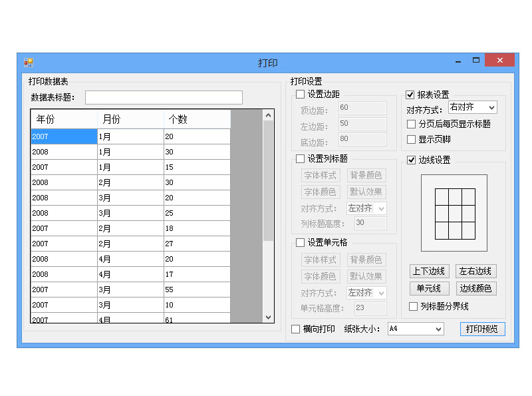Screen dimensions: 532x396
Task: Click 字体样式 under 设置单元格
Action: point(321,260)
